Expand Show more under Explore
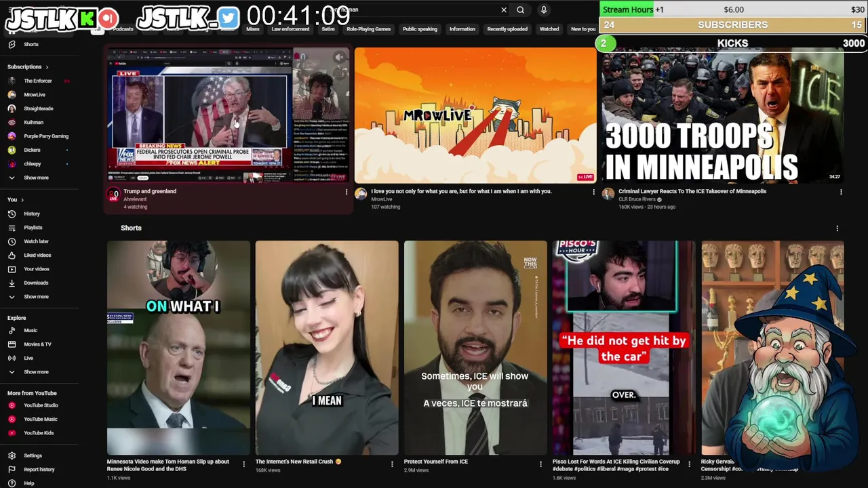Screen dimensions: 868x488 pos(36,371)
